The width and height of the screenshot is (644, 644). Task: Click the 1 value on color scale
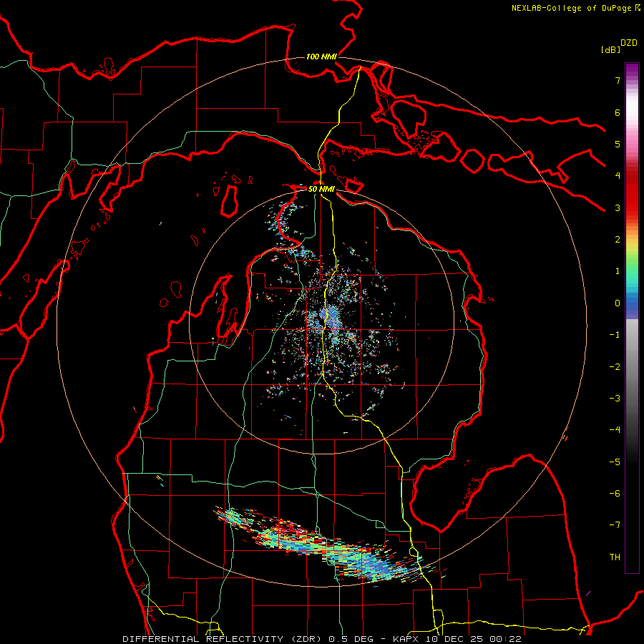[618, 271]
